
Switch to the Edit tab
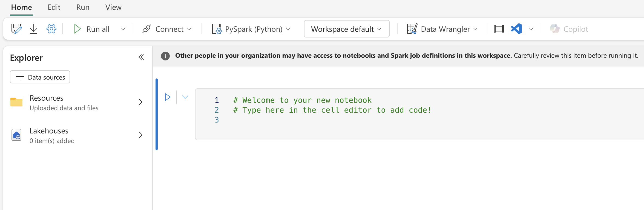pyautogui.click(x=54, y=7)
